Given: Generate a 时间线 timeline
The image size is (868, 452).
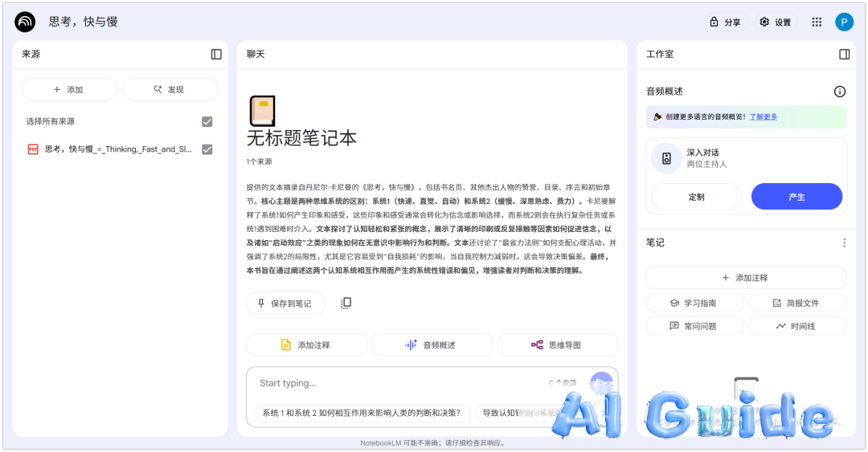Looking at the screenshot, I should tap(797, 326).
